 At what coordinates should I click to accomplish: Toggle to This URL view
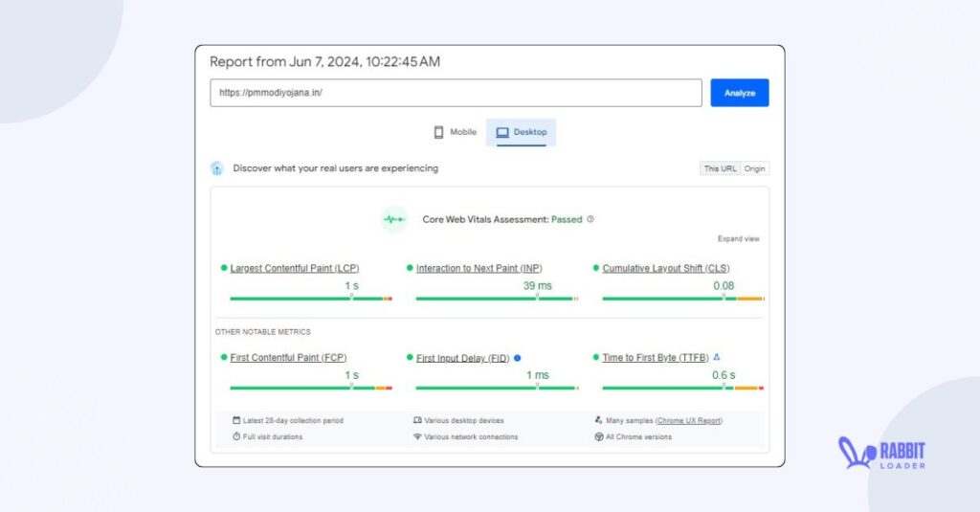pos(720,168)
